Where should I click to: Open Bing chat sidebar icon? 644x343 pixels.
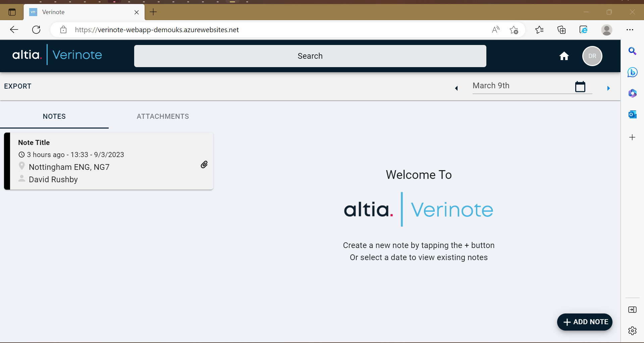pyautogui.click(x=632, y=72)
